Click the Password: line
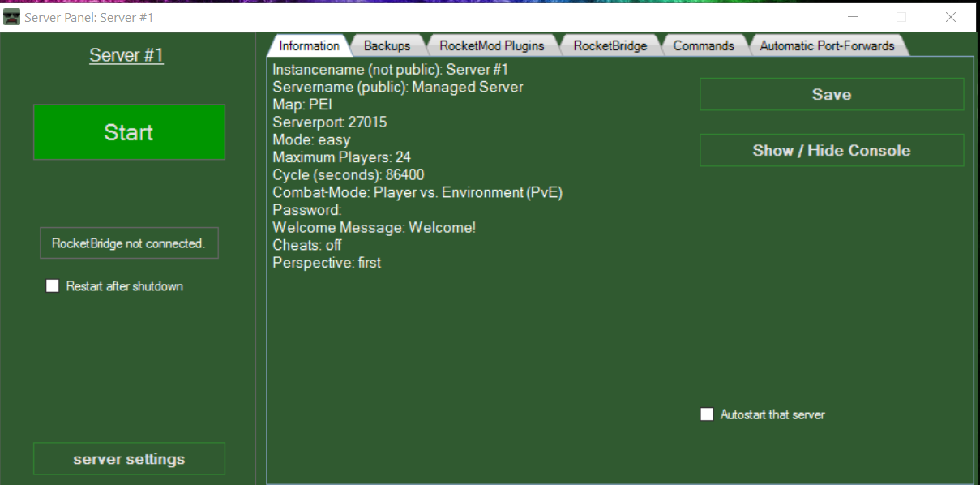The height and width of the screenshot is (485, 980). (307, 210)
